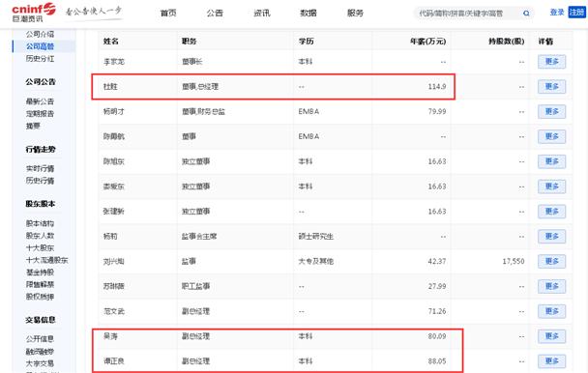Click 更多 in the 79.99 salary row
Image resolution: width=588 pixels, height=373 pixels.
(x=551, y=111)
